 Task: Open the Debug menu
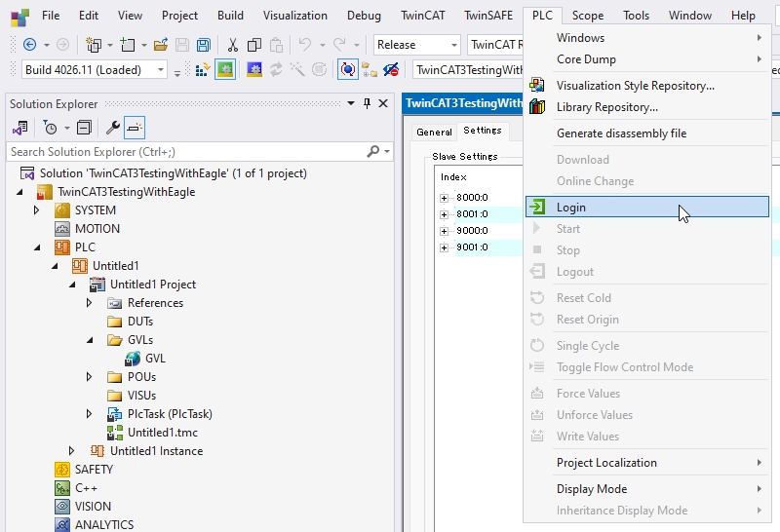[x=364, y=16]
